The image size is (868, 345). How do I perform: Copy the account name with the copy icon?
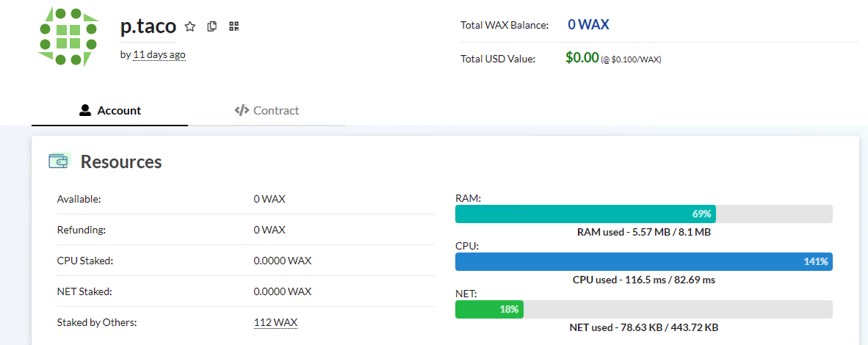(x=211, y=26)
